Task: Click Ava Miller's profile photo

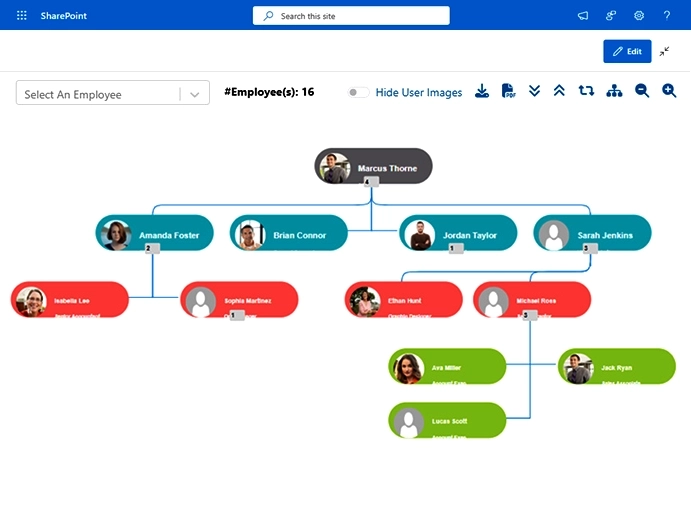Action: [x=409, y=369]
